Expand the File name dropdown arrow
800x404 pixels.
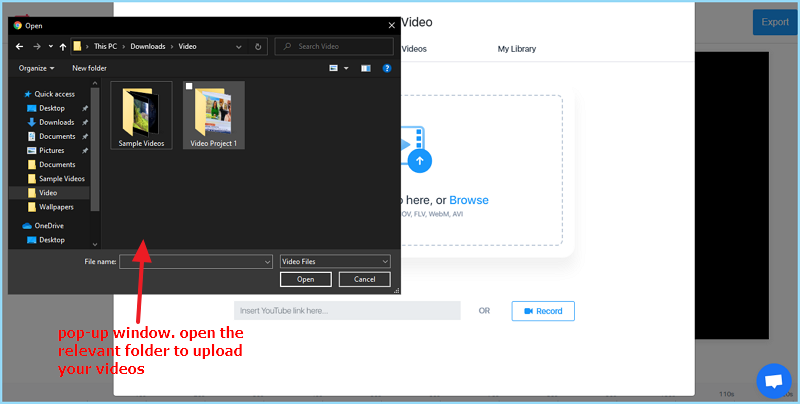click(x=267, y=262)
